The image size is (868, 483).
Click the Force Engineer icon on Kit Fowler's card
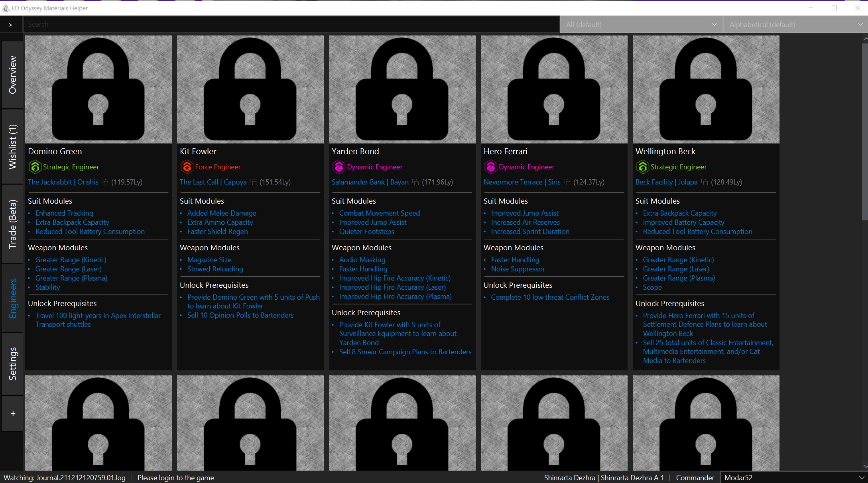(187, 167)
